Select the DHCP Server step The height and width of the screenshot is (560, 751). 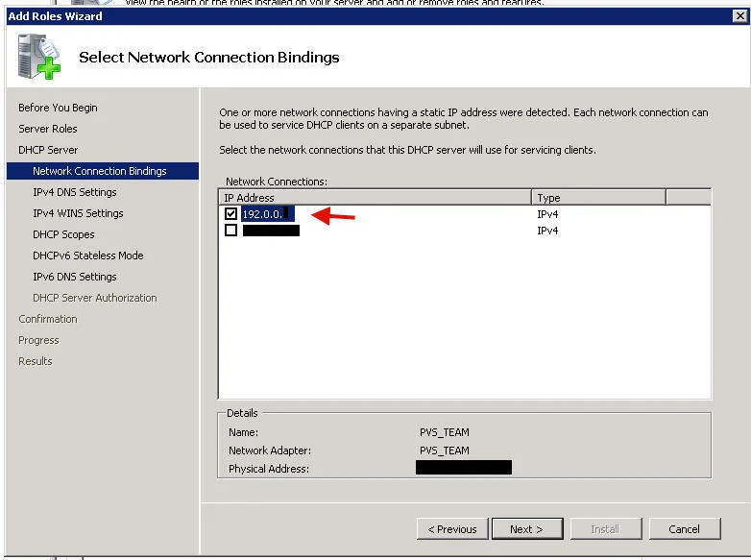click(x=48, y=150)
